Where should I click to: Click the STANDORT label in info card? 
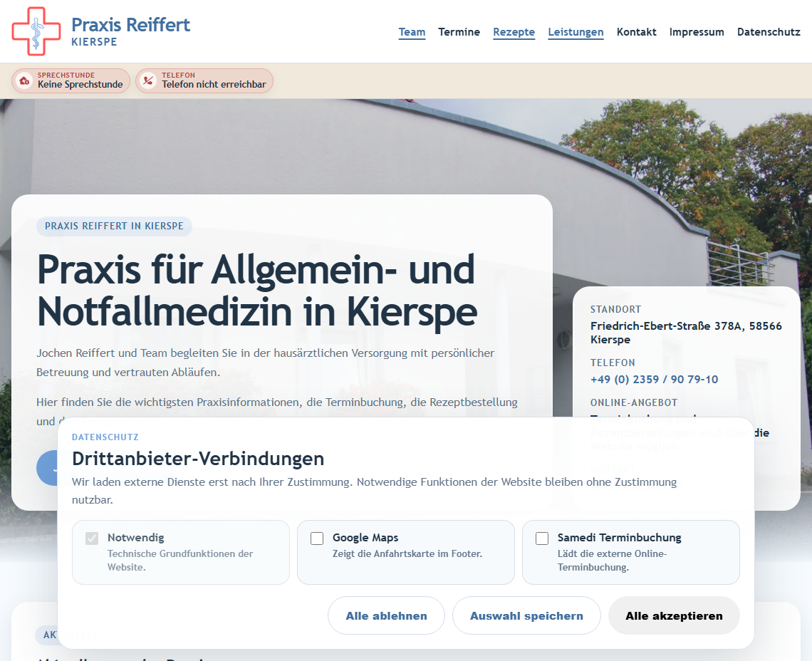tap(615, 309)
